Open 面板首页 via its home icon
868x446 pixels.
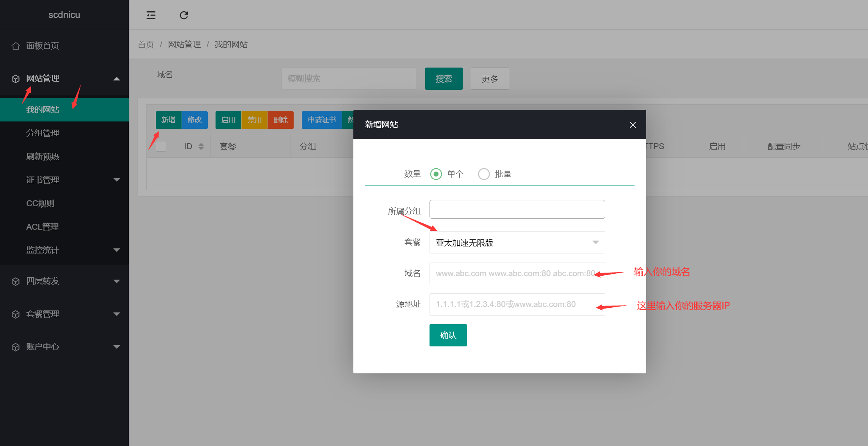click(x=16, y=45)
